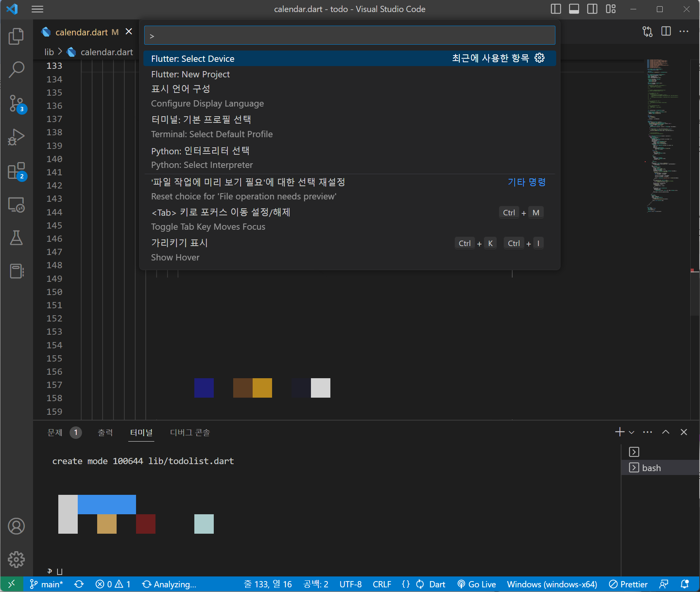Change end of line sequence CRLF

point(382,584)
